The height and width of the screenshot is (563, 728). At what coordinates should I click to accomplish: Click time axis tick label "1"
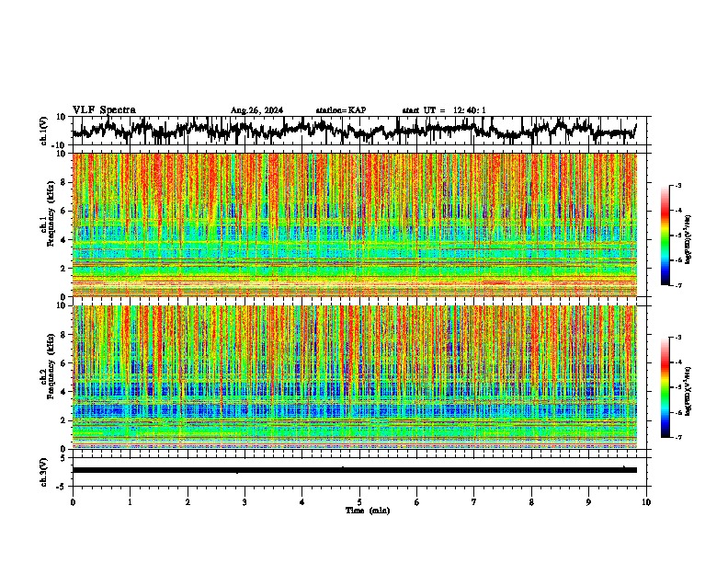[130, 502]
